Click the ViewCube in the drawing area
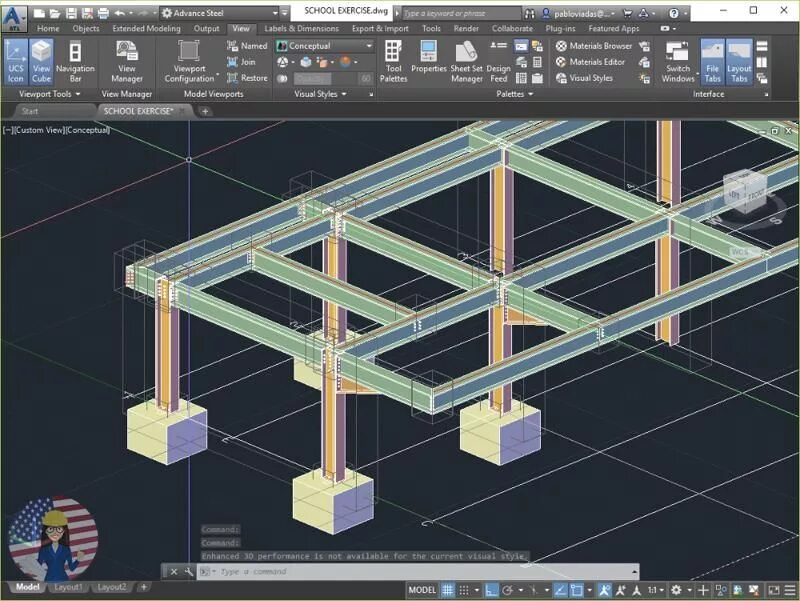This screenshot has height=601, width=800. coord(747,194)
